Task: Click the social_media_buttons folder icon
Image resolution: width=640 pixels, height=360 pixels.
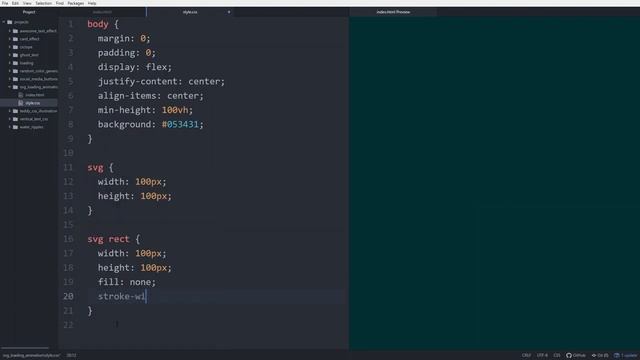Action: 16,79
